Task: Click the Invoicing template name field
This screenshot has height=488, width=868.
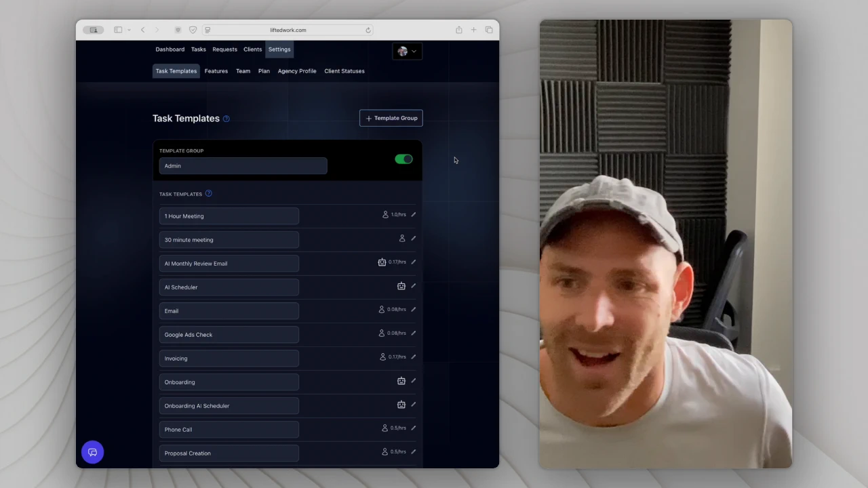Action: point(229,359)
